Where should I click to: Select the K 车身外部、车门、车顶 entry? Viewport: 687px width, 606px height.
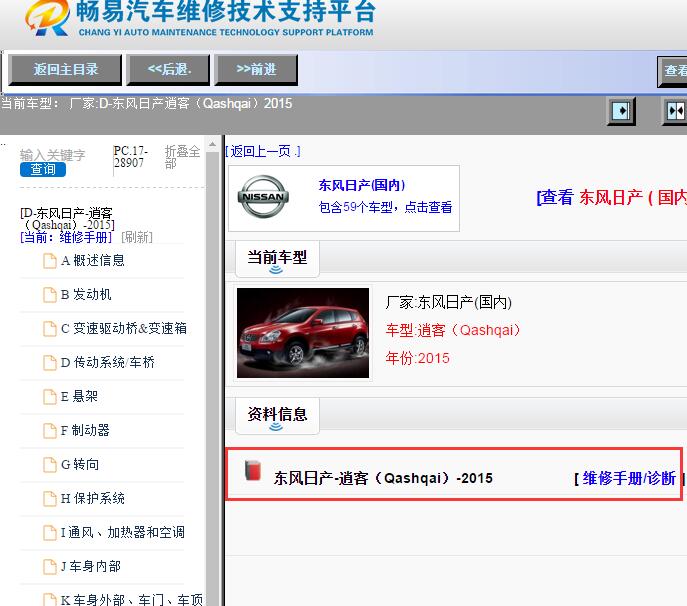point(132,599)
